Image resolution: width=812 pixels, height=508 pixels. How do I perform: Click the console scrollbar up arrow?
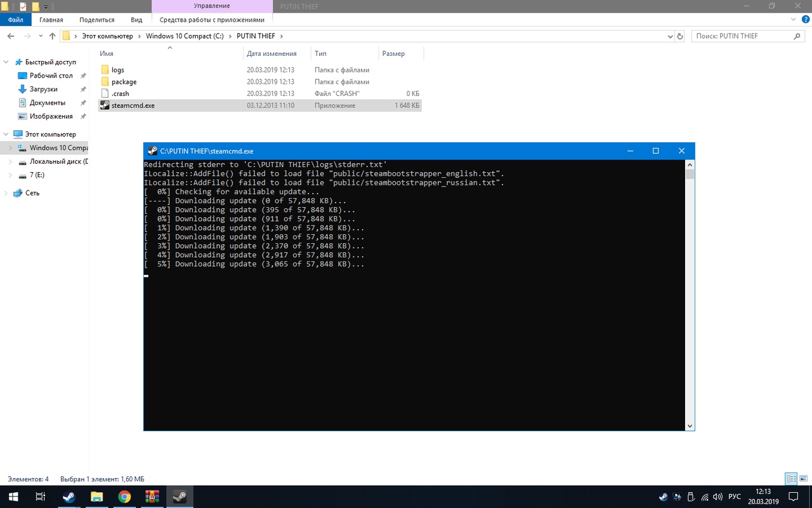point(690,164)
